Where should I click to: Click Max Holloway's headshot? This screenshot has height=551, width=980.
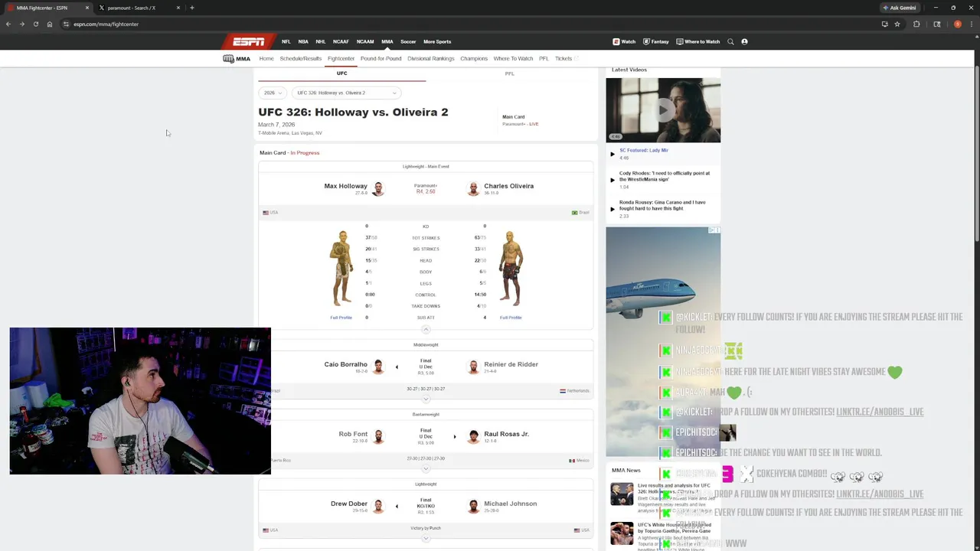377,188
